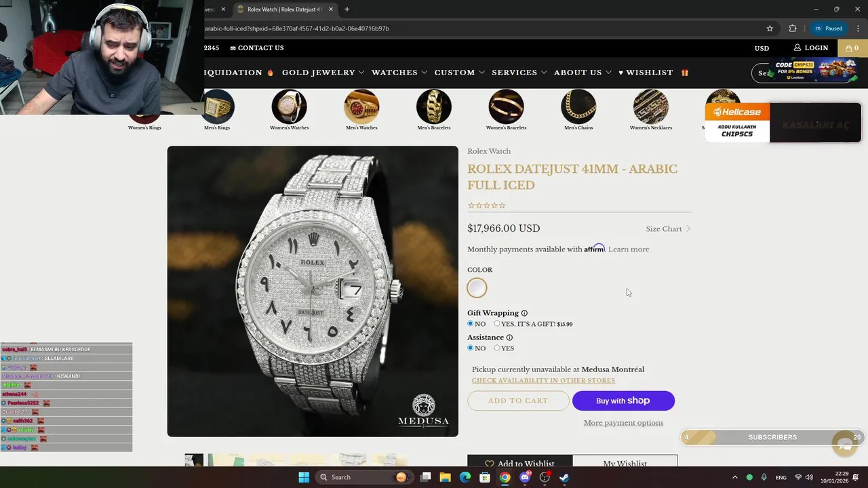The image size is (868, 488).
Task: Select NO for Gift Wrapping
Action: tap(470, 324)
